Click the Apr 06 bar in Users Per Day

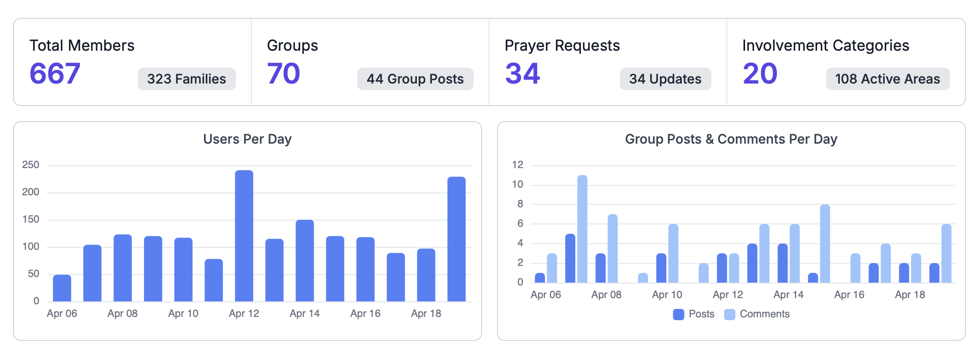coord(62,288)
